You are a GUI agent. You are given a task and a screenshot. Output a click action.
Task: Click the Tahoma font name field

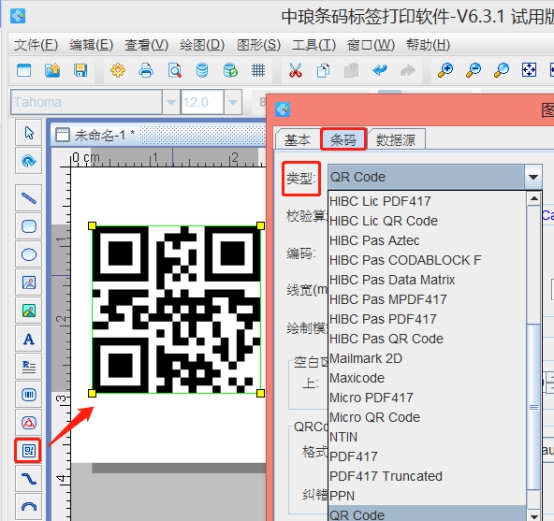(x=86, y=102)
